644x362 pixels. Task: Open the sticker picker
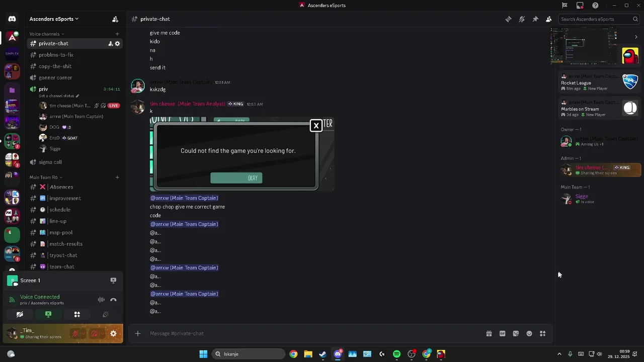pos(516,333)
